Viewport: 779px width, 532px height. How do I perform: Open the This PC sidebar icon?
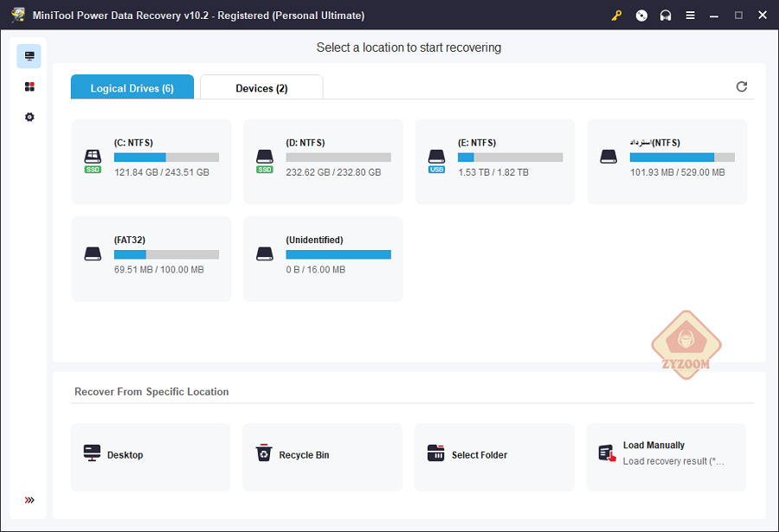coord(29,56)
